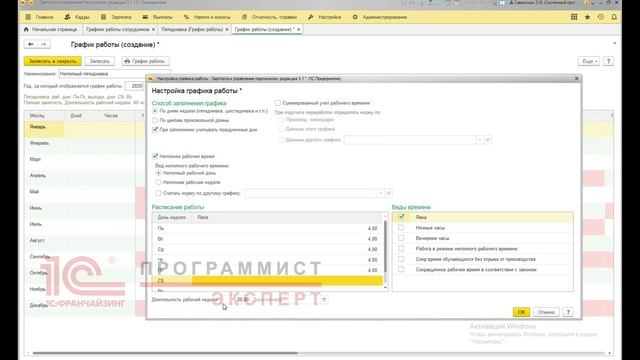The height and width of the screenshot is (360, 640).
Task: Open Favorites star icon
Action: 587,17
